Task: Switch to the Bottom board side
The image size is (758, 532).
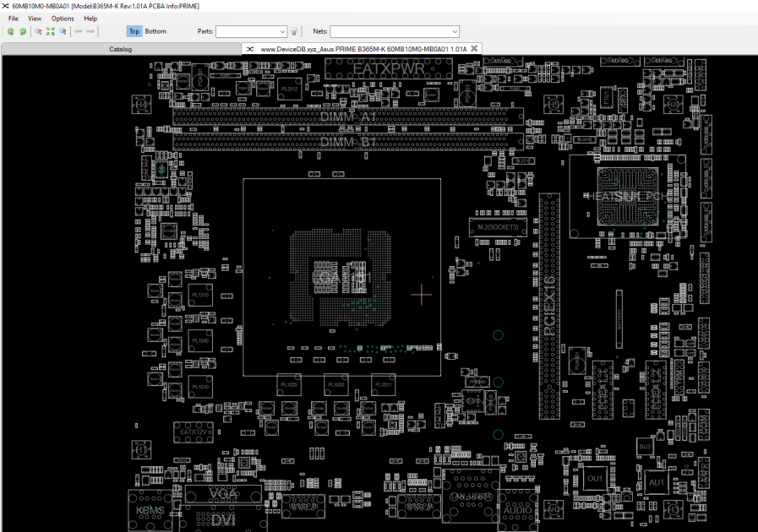Action: coord(155,31)
